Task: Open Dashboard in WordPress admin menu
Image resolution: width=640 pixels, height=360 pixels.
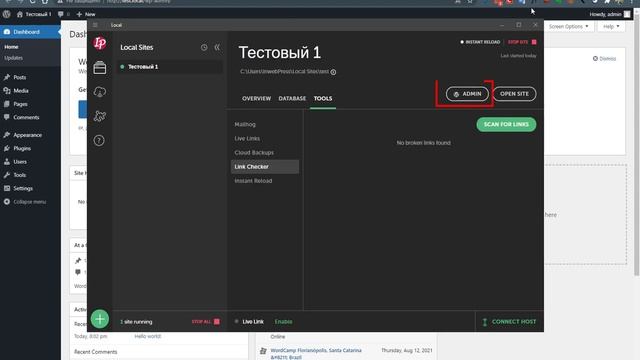Action: [x=30, y=32]
